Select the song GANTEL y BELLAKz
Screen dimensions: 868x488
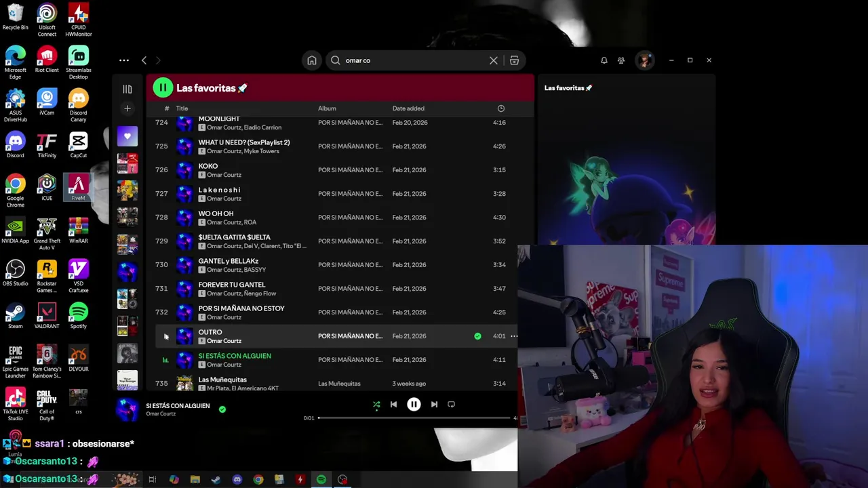click(x=228, y=261)
